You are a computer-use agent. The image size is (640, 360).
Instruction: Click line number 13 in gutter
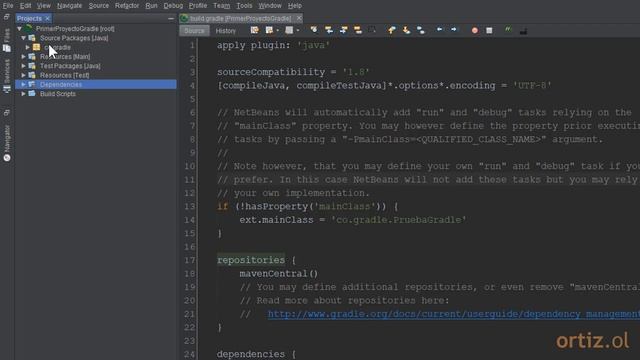point(189,207)
